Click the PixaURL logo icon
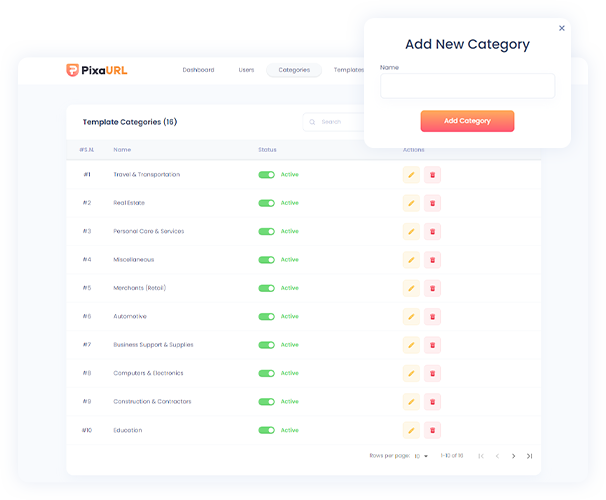The width and height of the screenshot is (606, 500). click(73, 70)
